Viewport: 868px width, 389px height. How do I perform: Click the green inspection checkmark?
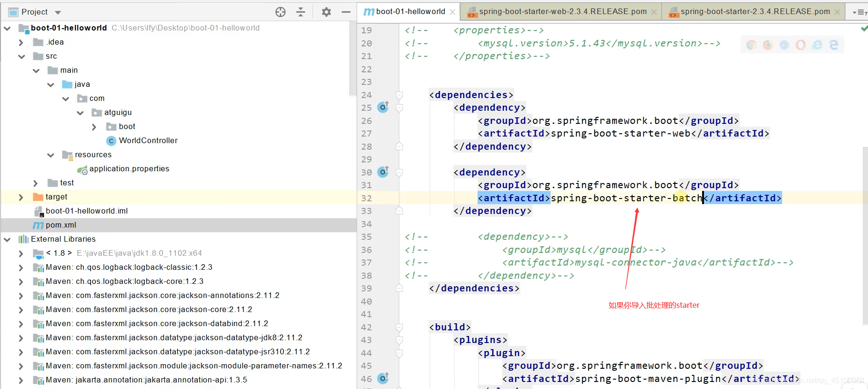(864, 29)
